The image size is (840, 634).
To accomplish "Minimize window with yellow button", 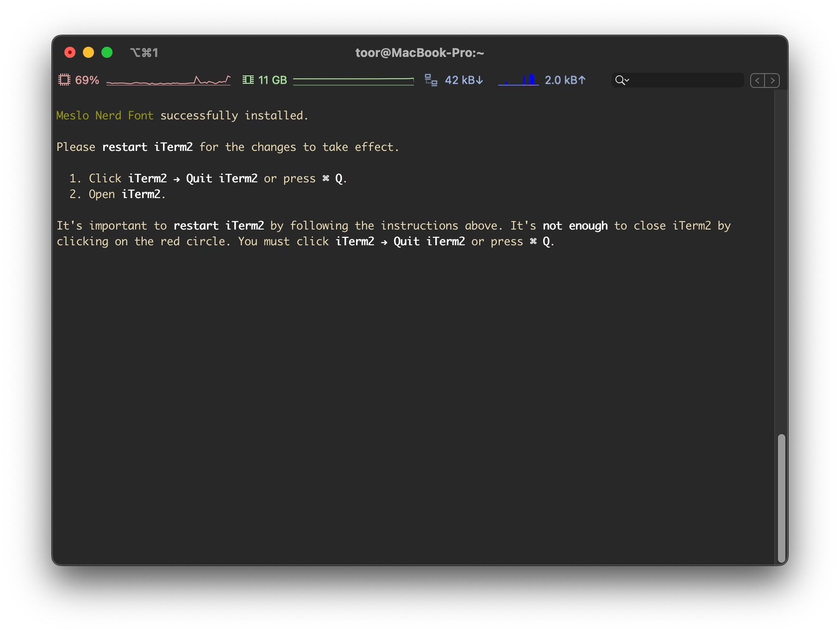I will point(88,52).
